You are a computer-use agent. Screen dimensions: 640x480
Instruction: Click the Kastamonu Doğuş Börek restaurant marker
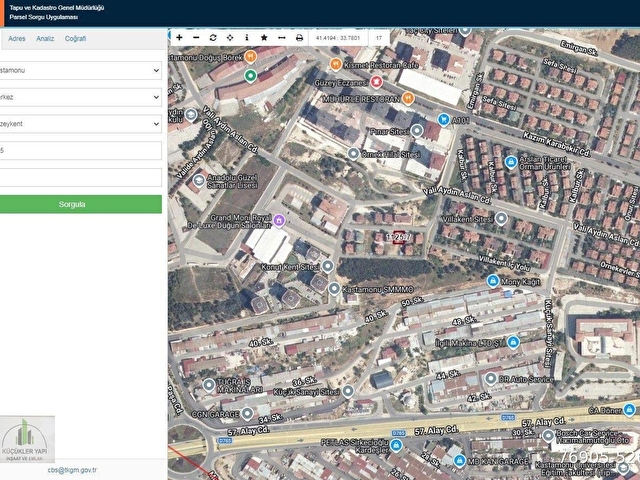pos(251,56)
